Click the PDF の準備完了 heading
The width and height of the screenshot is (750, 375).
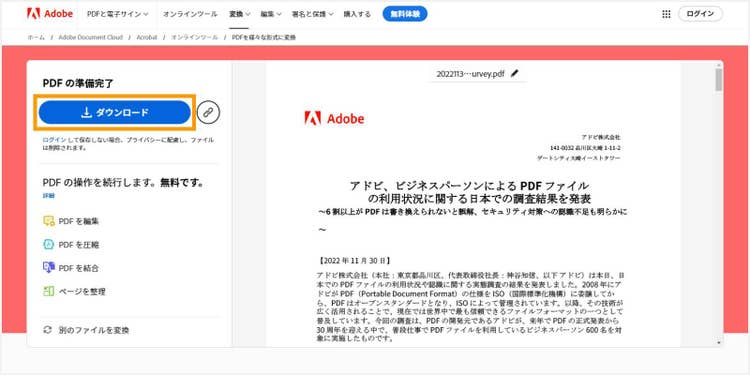tap(78, 84)
